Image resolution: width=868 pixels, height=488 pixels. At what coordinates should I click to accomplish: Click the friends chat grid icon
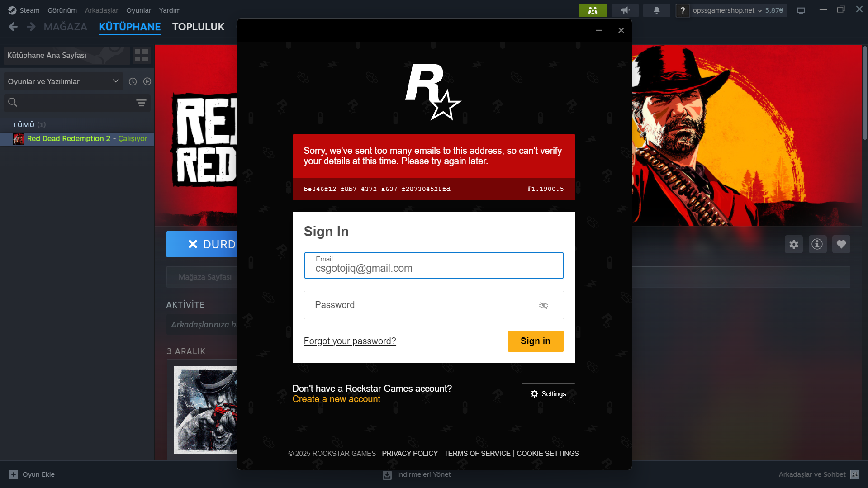[x=855, y=474]
